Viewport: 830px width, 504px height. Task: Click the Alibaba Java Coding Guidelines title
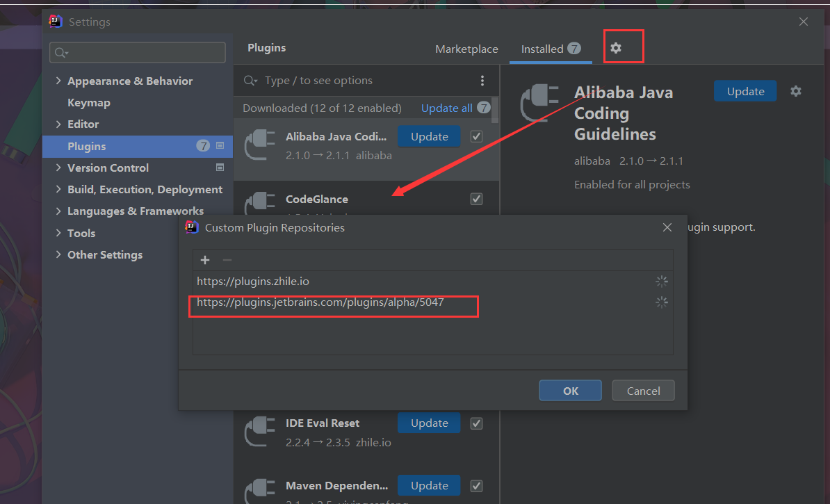(x=624, y=113)
